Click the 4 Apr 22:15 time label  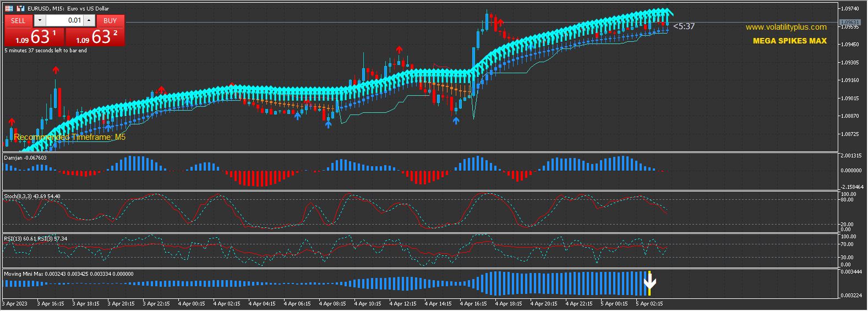tap(579, 304)
